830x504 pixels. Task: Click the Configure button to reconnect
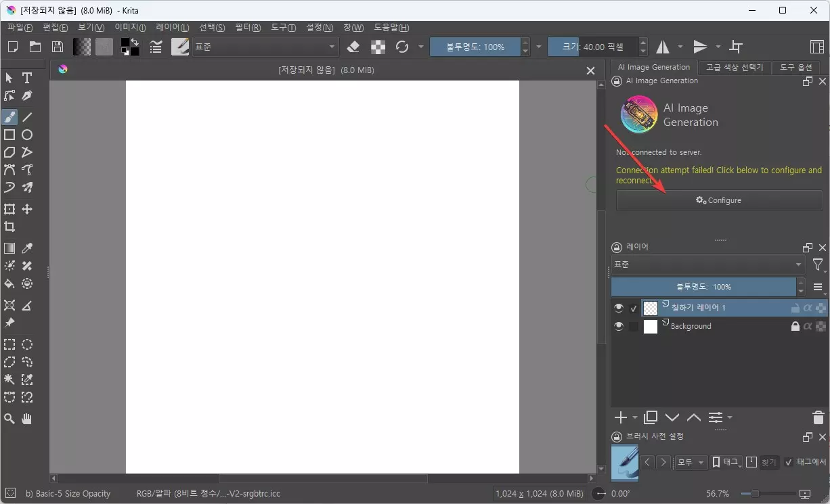point(719,200)
